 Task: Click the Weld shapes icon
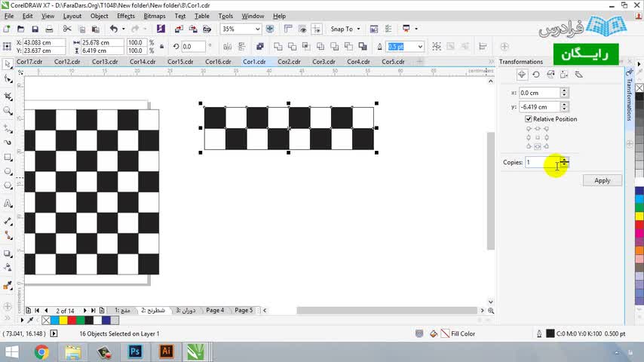[278, 47]
